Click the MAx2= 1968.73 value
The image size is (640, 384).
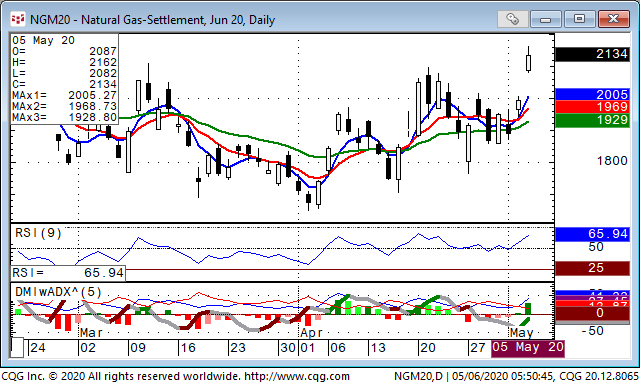pyautogui.click(x=64, y=107)
